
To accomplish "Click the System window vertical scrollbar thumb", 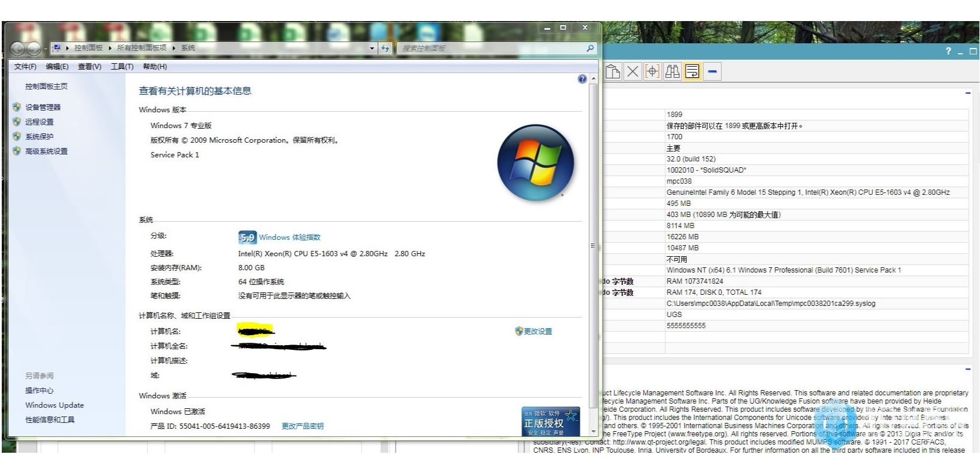I will pos(594,246).
